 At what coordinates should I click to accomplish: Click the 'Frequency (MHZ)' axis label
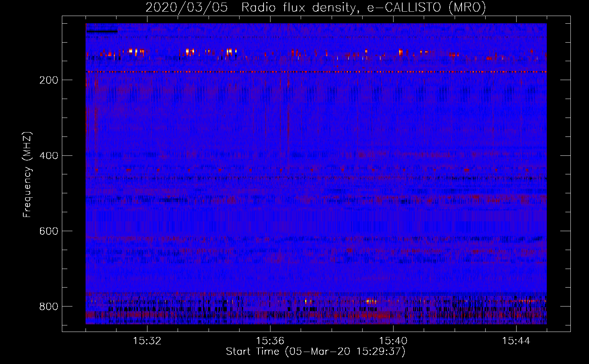(x=27, y=175)
